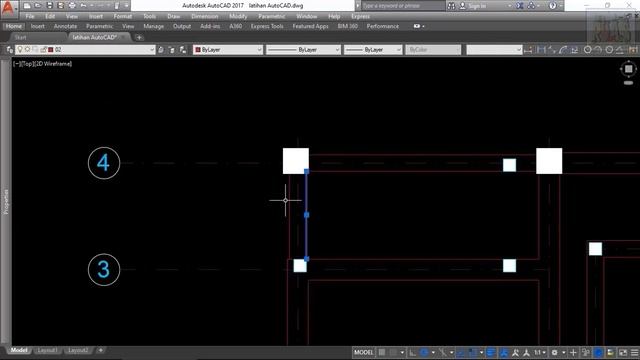Viewport: 640px width, 360px height.
Task: Open the navigation wheel in the drawing area
Action: 629,69
